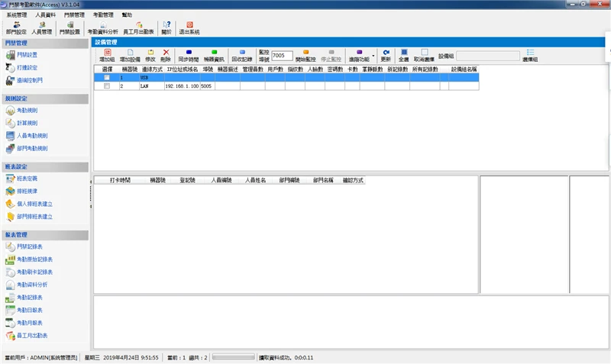
Task: Open 考勤日報表 in the sidebar
Action: coord(24,311)
